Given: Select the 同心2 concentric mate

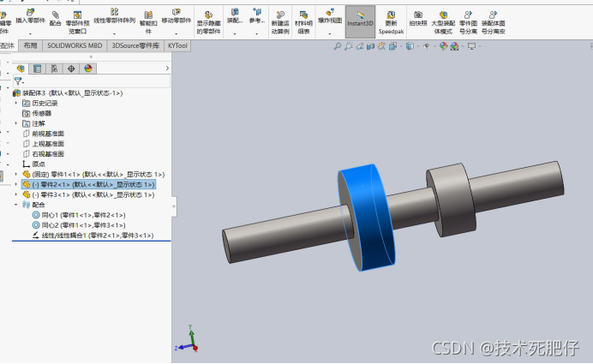Looking at the screenshot, I should 79,225.
